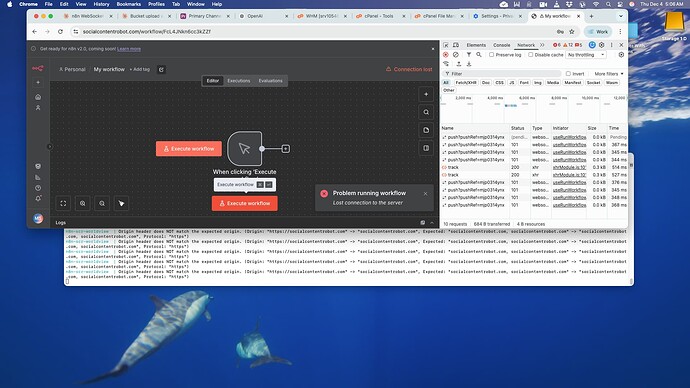Select the JS filter chip
690x388 pixels.
click(512, 83)
